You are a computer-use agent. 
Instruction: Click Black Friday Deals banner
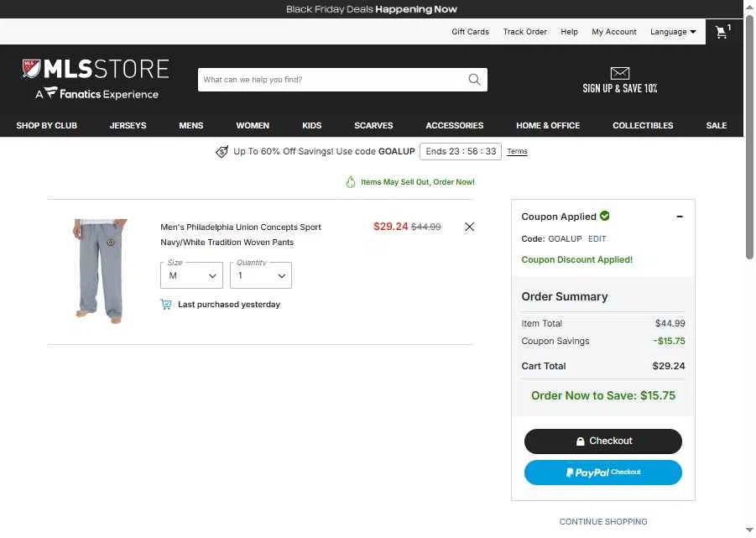pyautogui.click(x=371, y=9)
